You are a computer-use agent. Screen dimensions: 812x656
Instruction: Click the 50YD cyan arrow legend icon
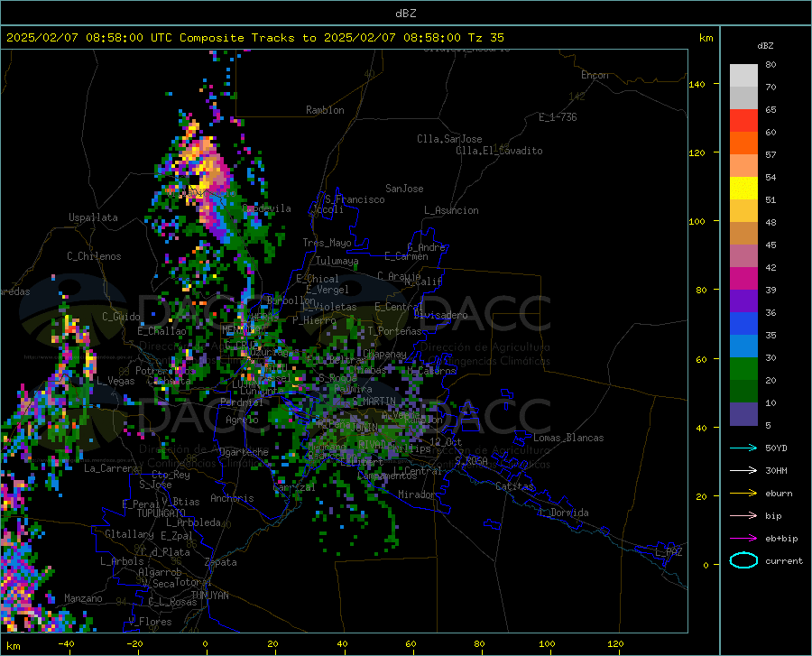point(743,448)
